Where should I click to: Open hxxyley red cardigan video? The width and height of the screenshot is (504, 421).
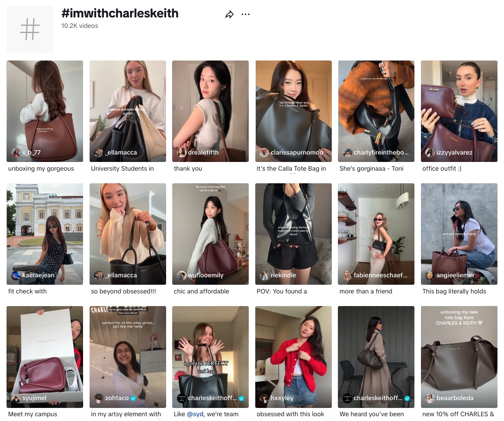294,357
